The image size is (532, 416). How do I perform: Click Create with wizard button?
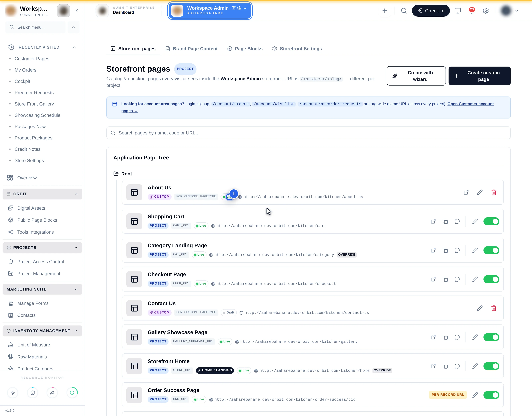pyautogui.click(x=416, y=76)
